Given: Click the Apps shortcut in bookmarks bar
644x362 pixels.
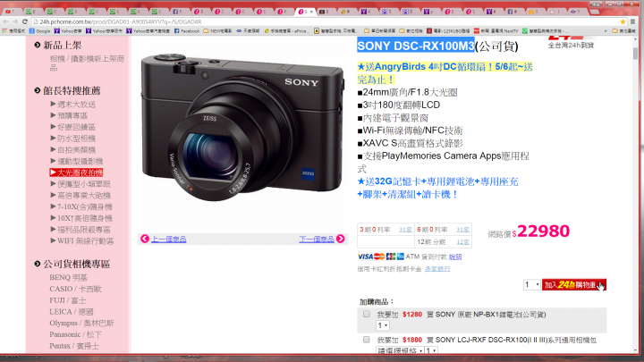Looking at the screenshot, I should 13,30.
